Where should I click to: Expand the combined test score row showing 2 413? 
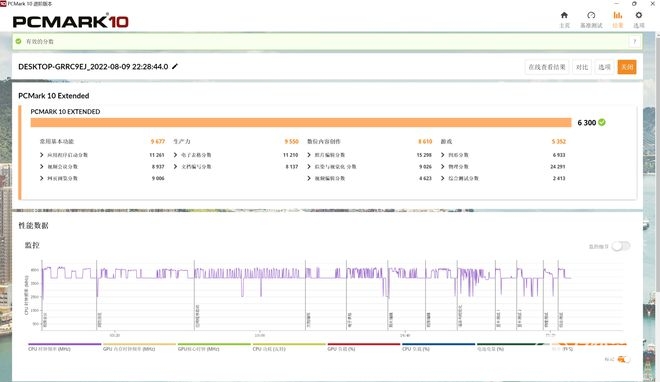point(503,178)
